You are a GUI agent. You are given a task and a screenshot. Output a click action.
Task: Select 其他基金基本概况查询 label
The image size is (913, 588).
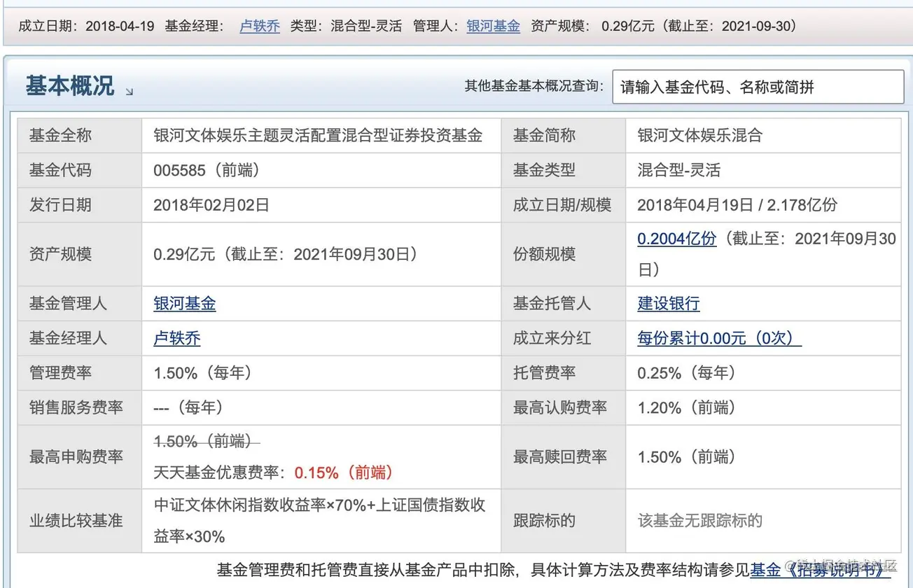[534, 86]
